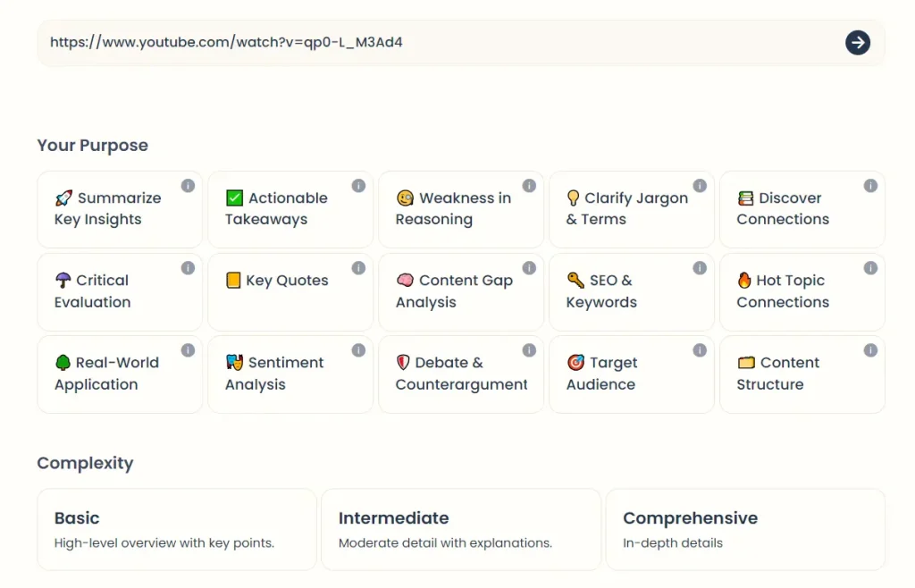Choose Content Gap Analysis purpose

pos(460,292)
